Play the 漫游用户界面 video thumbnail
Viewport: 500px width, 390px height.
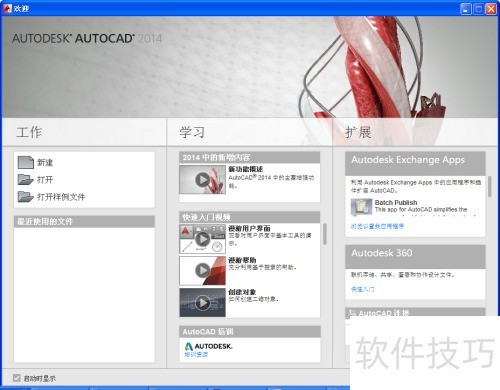click(x=202, y=239)
